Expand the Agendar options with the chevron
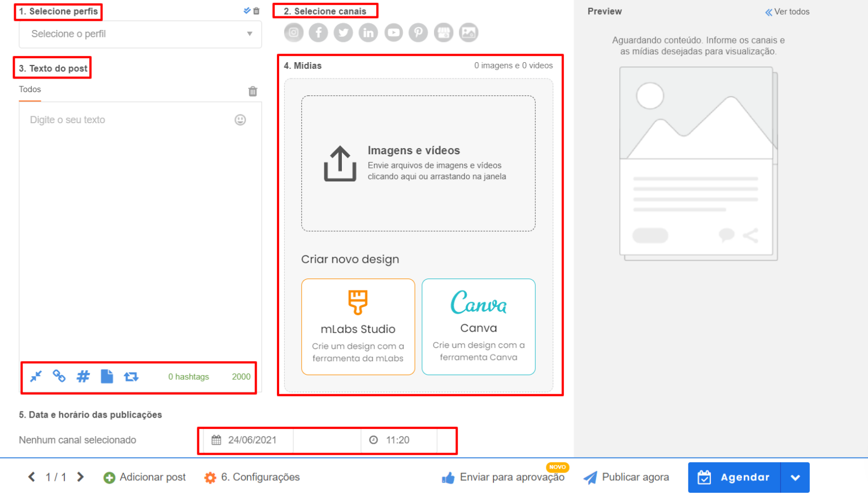The height and width of the screenshot is (495, 868). coord(796,477)
